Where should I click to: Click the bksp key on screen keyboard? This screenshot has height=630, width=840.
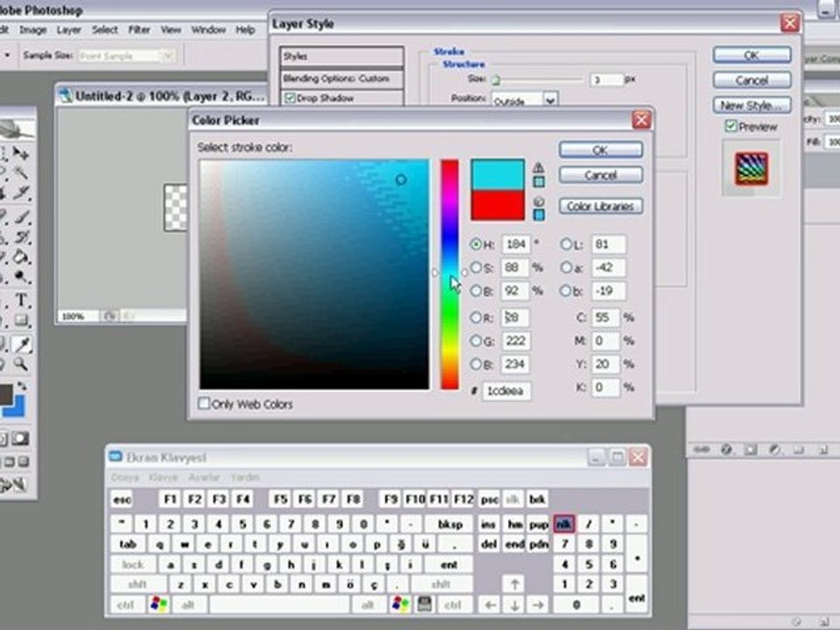click(450, 524)
